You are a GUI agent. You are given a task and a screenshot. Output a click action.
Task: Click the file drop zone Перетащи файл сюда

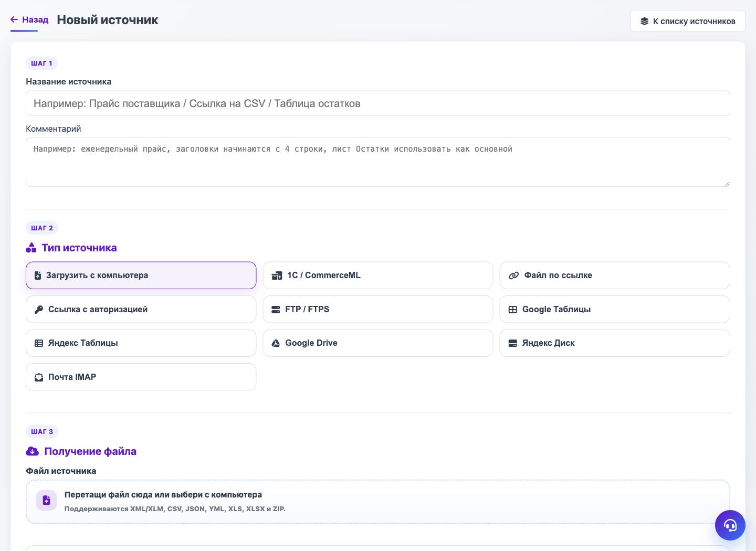click(x=377, y=502)
